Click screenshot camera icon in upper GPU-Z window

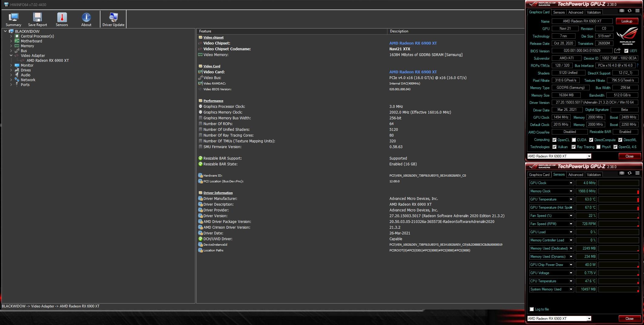pos(622,11)
